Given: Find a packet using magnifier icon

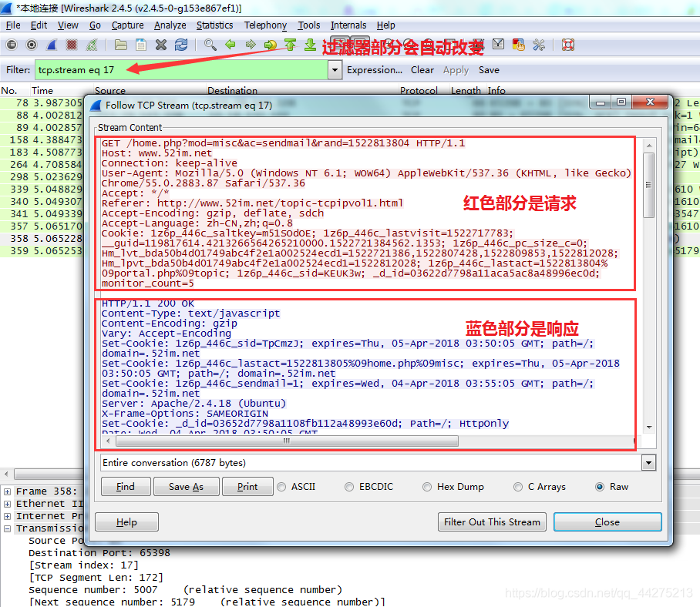Looking at the screenshot, I should point(210,45).
